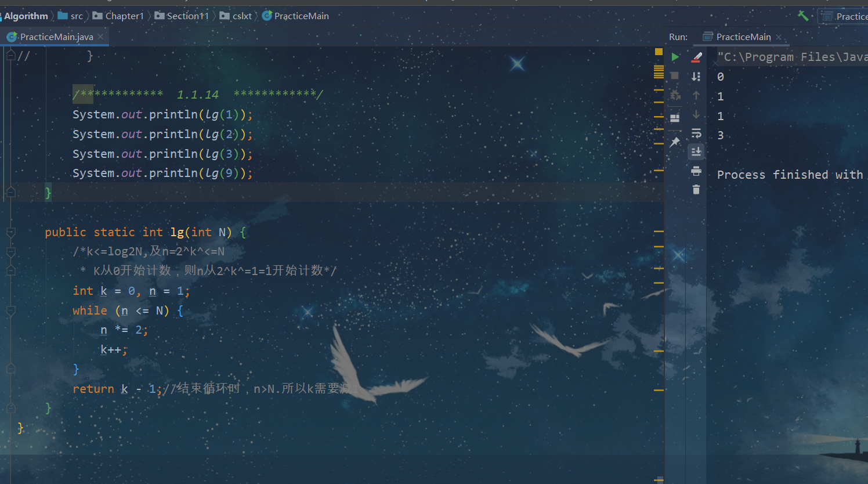Click the Up the Stack Trace arrow
This screenshot has width=868, height=484.
point(696,95)
